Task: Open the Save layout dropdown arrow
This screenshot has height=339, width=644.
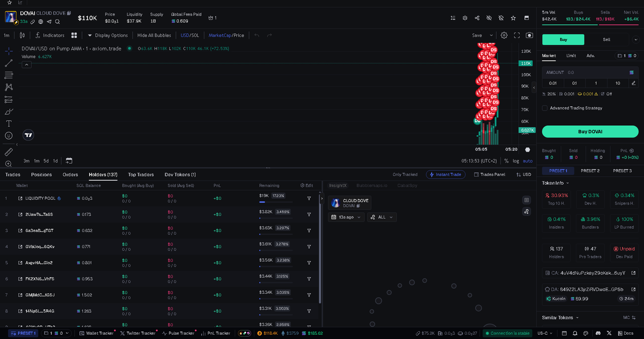Action: (x=491, y=35)
